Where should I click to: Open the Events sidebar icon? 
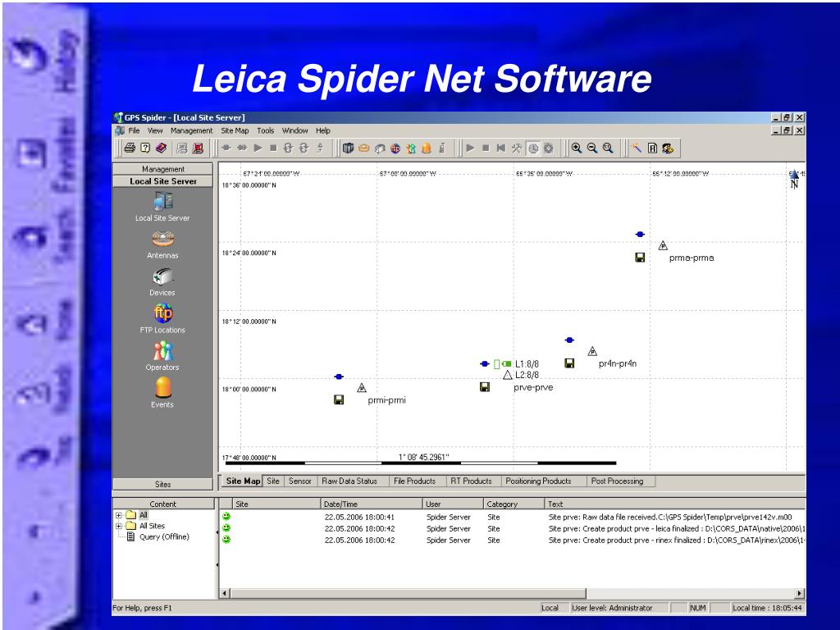click(x=163, y=393)
